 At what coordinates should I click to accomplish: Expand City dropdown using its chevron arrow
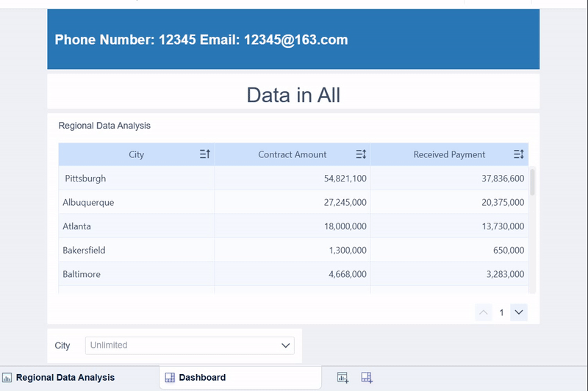point(286,345)
